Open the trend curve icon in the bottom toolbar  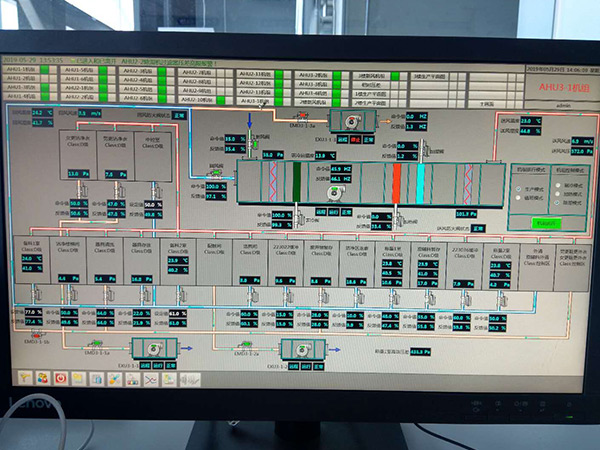[151, 380]
